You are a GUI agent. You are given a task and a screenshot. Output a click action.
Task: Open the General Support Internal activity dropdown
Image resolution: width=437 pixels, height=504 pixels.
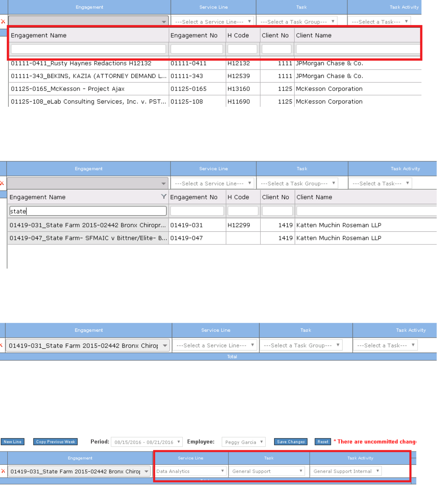(346, 471)
